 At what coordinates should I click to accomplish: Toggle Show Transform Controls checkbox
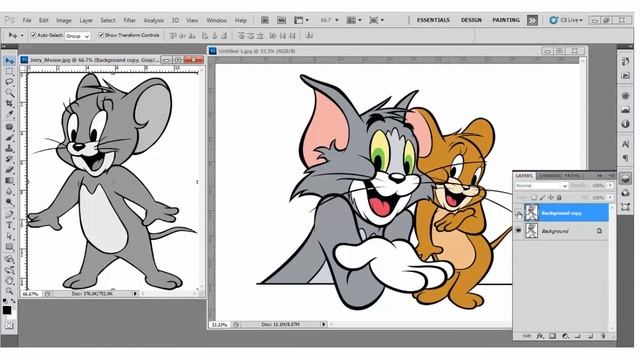click(x=101, y=36)
